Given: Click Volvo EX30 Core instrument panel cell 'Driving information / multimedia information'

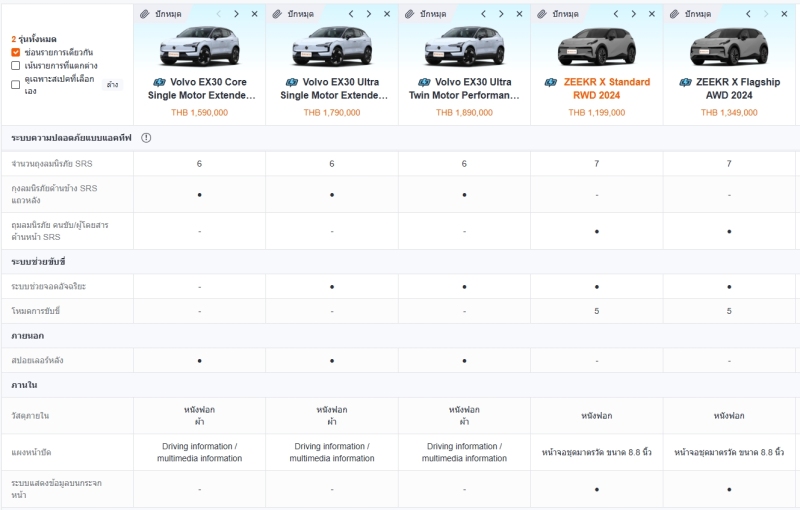Looking at the screenshot, I should [199, 452].
